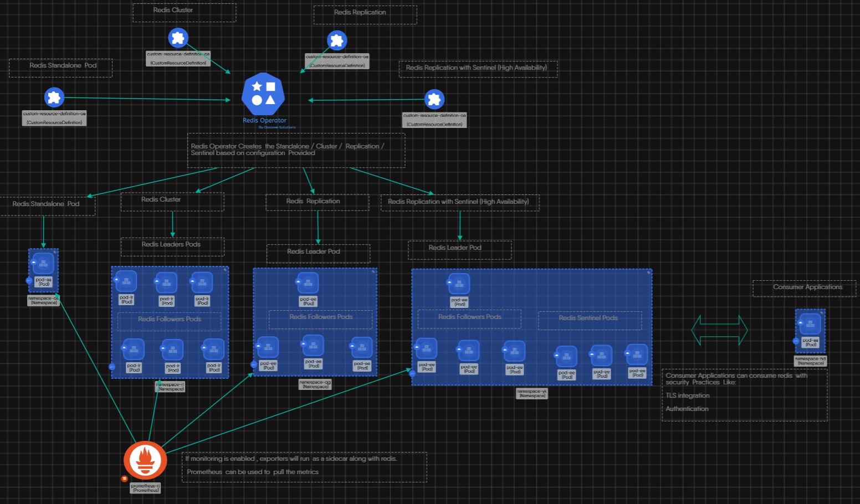
Task: Select rightmost leader pod in namespace-rl
Action: 202,282
